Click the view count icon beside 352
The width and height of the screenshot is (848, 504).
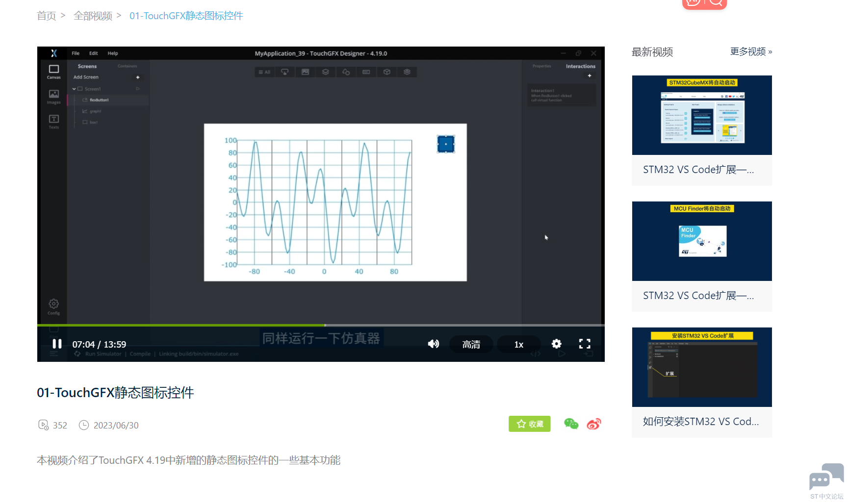(43, 425)
